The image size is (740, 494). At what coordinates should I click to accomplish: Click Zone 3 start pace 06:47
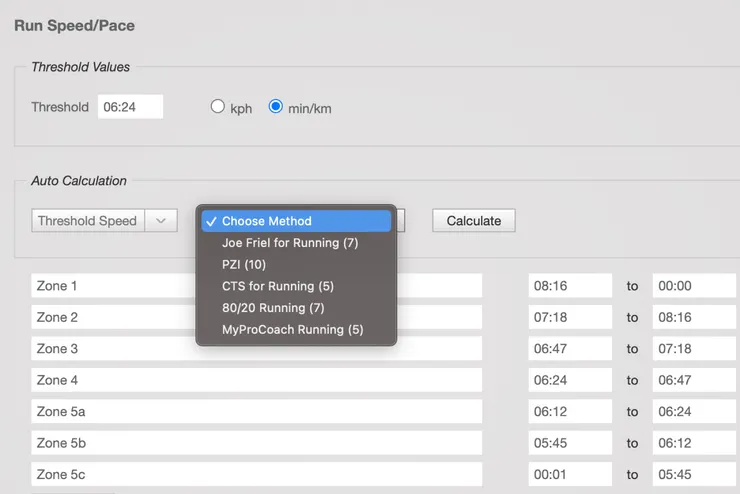click(570, 348)
